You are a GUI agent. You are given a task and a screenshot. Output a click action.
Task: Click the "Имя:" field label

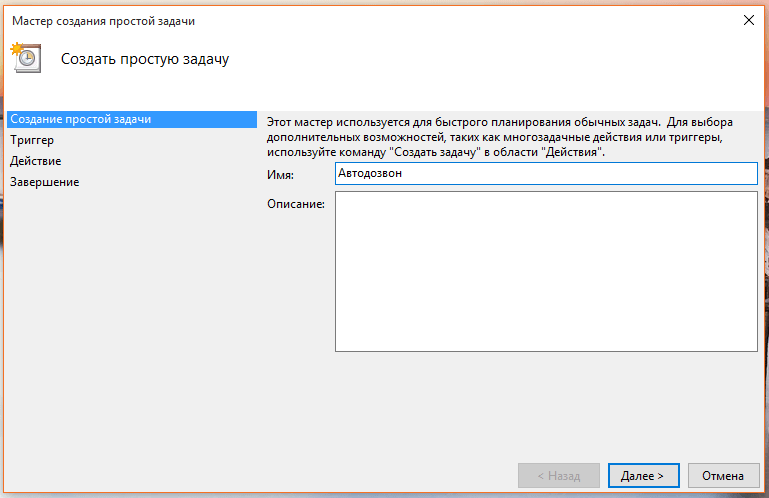click(x=281, y=174)
